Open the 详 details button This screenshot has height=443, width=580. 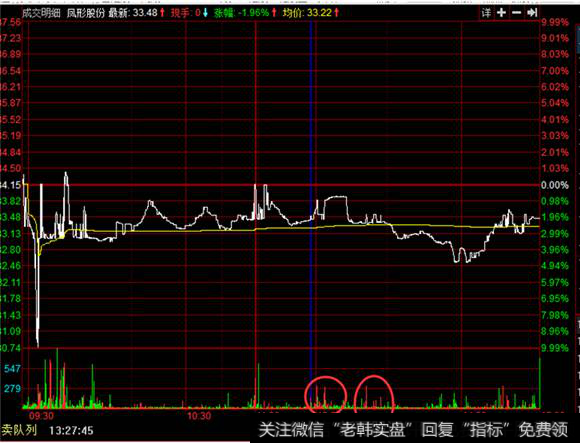tap(486, 13)
